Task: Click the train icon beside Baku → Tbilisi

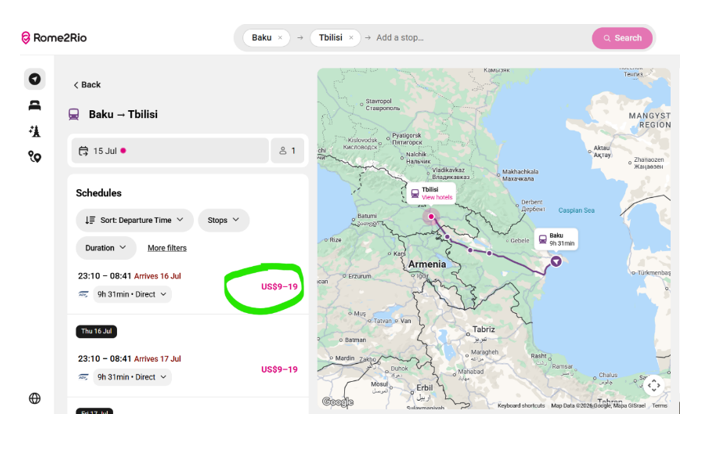Action: tap(74, 114)
